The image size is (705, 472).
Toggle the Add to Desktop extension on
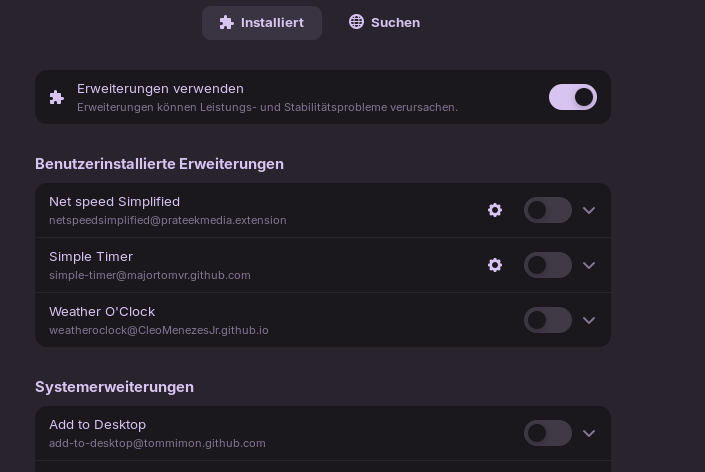pos(548,433)
